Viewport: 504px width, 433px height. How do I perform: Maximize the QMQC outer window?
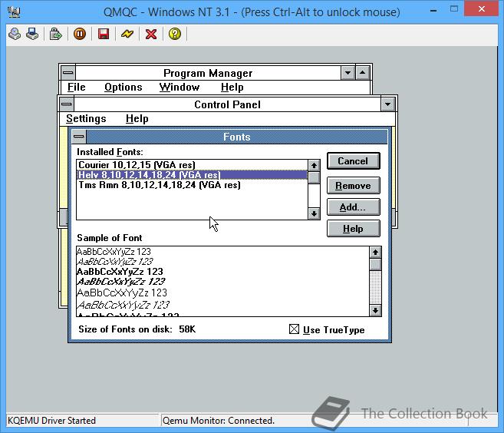pos(454,9)
